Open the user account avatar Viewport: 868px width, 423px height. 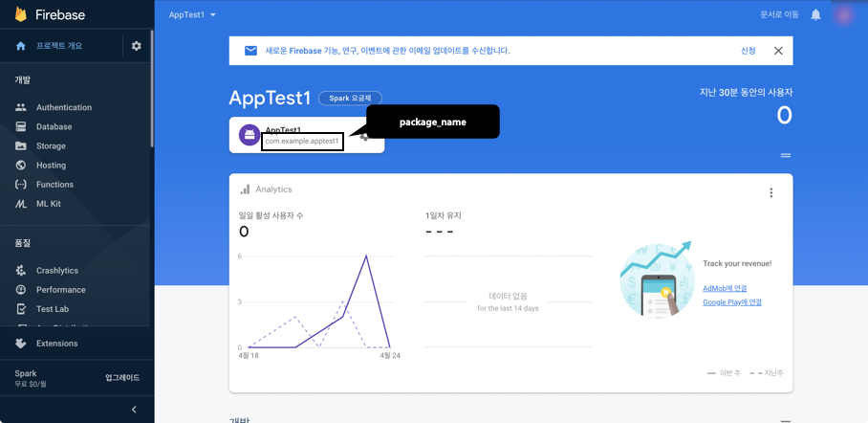coord(845,15)
